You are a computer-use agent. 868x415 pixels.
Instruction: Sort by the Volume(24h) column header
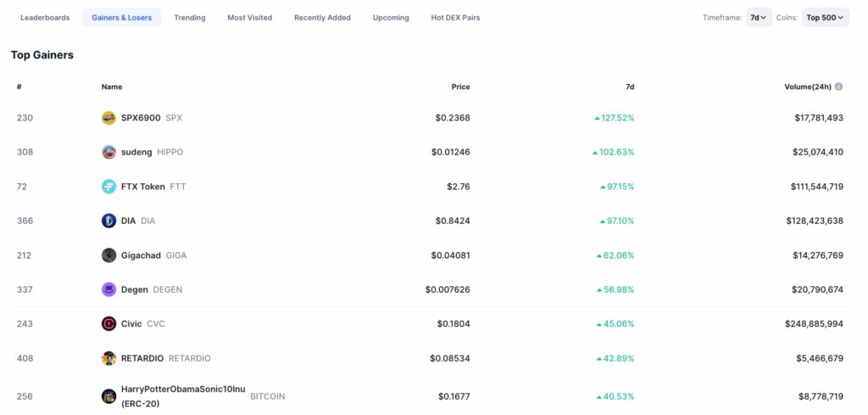pyautogui.click(x=808, y=87)
